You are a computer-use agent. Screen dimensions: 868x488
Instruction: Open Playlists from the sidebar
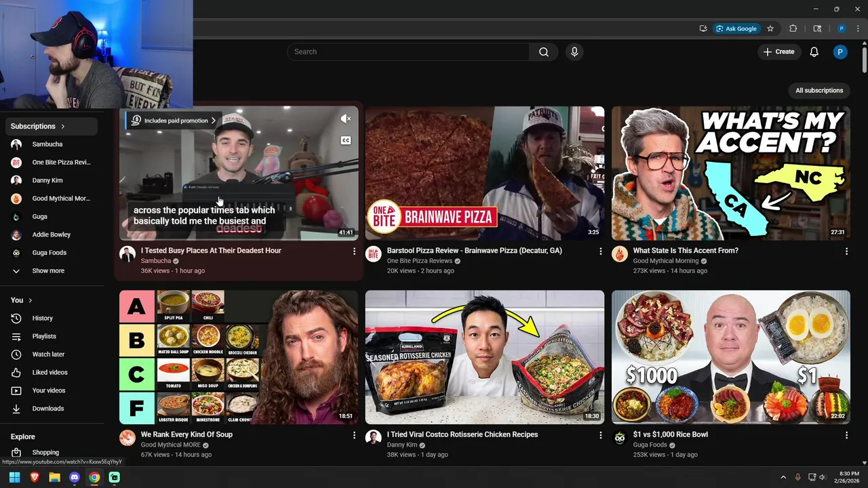(x=52, y=336)
